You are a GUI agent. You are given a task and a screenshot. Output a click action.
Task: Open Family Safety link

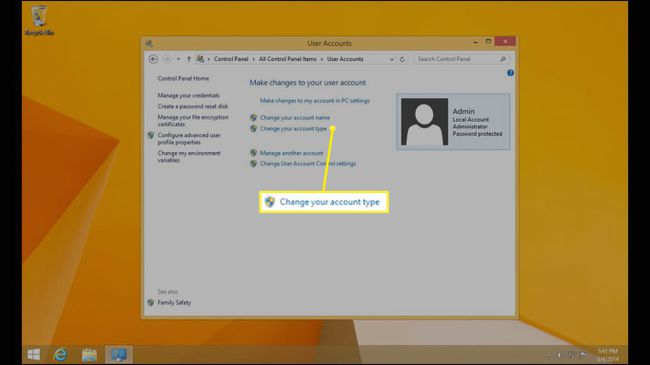[x=174, y=303]
